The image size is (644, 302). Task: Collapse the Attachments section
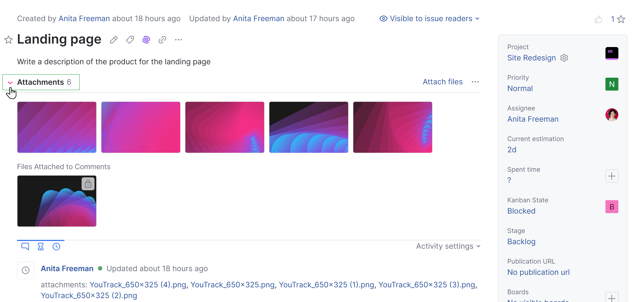pyautogui.click(x=10, y=82)
